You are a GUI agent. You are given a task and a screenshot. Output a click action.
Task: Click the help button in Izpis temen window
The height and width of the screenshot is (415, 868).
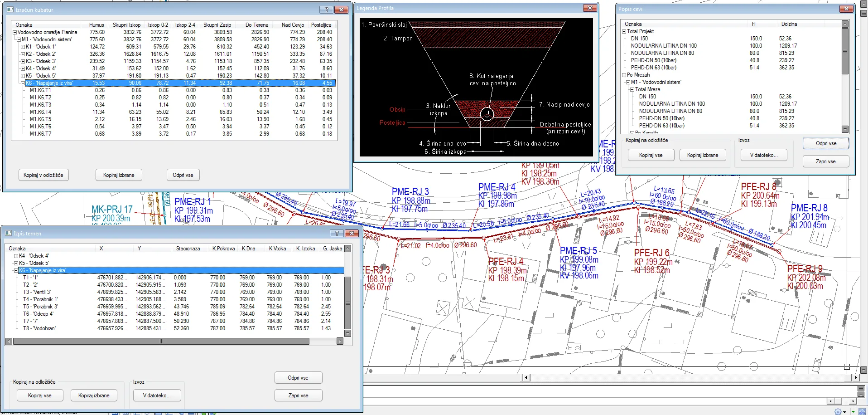coord(337,233)
